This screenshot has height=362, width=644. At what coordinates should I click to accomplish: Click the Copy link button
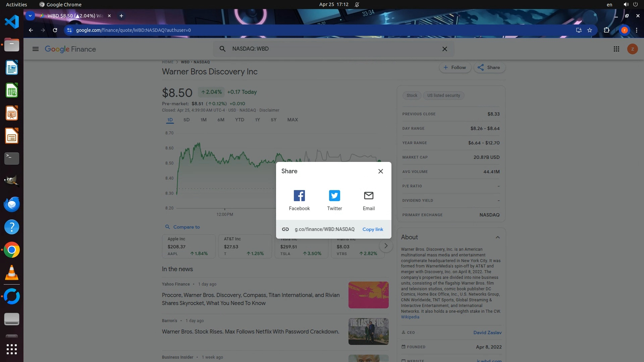[x=373, y=230]
